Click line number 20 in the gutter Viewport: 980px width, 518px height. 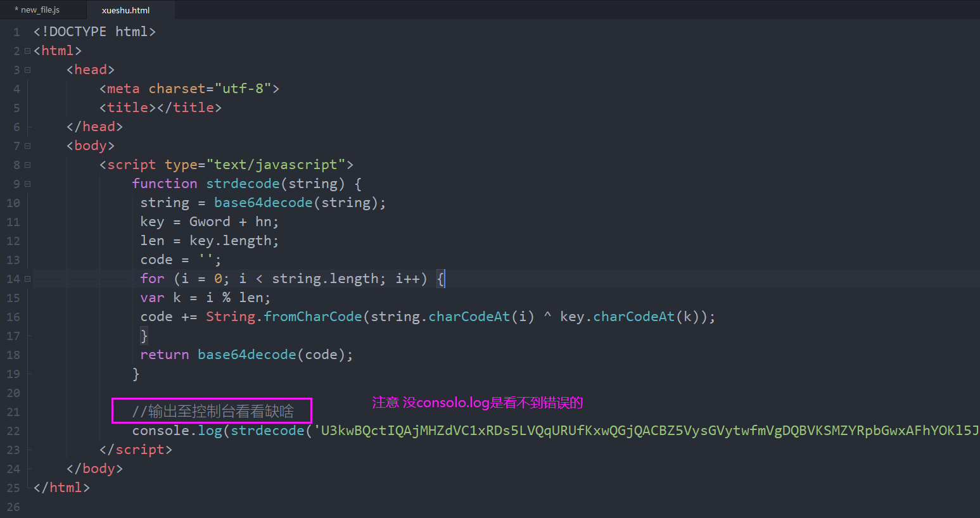tap(13, 393)
